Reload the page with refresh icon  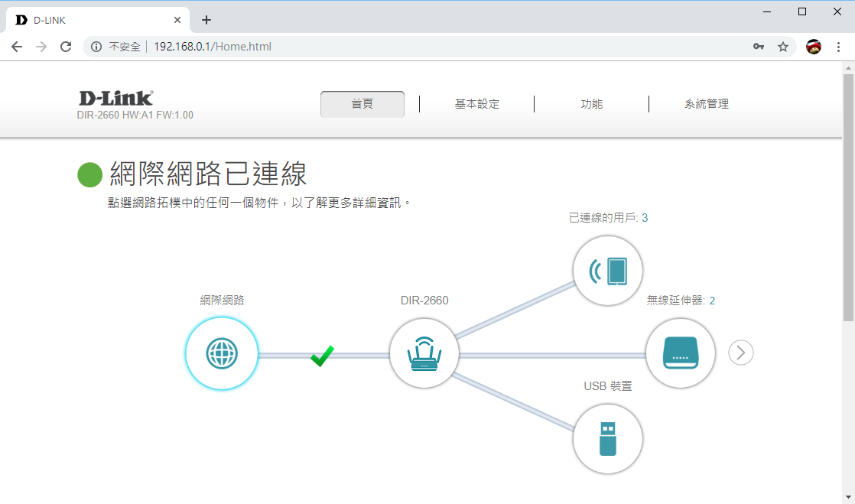click(66, 47)
